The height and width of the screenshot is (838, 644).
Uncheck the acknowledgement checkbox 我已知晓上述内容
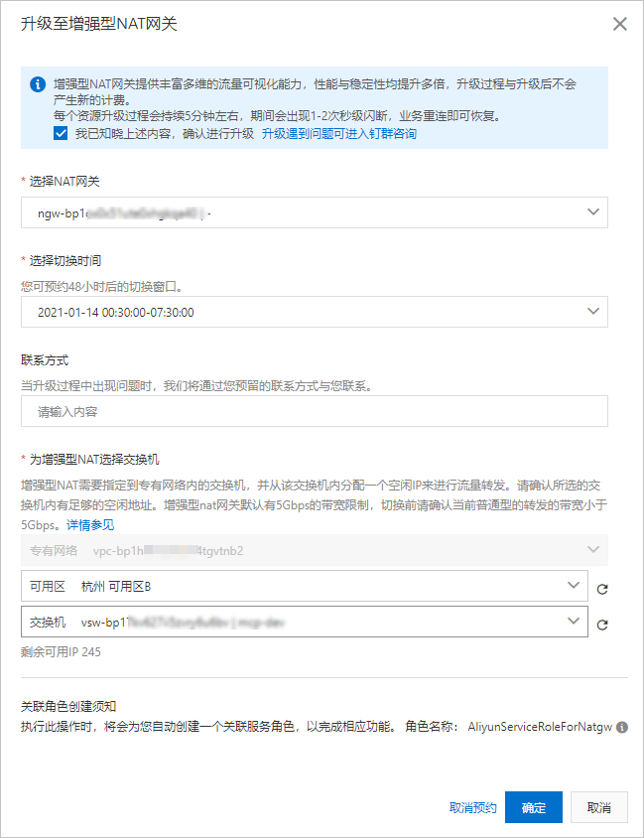pyautogui.click(x=61, y=133)
